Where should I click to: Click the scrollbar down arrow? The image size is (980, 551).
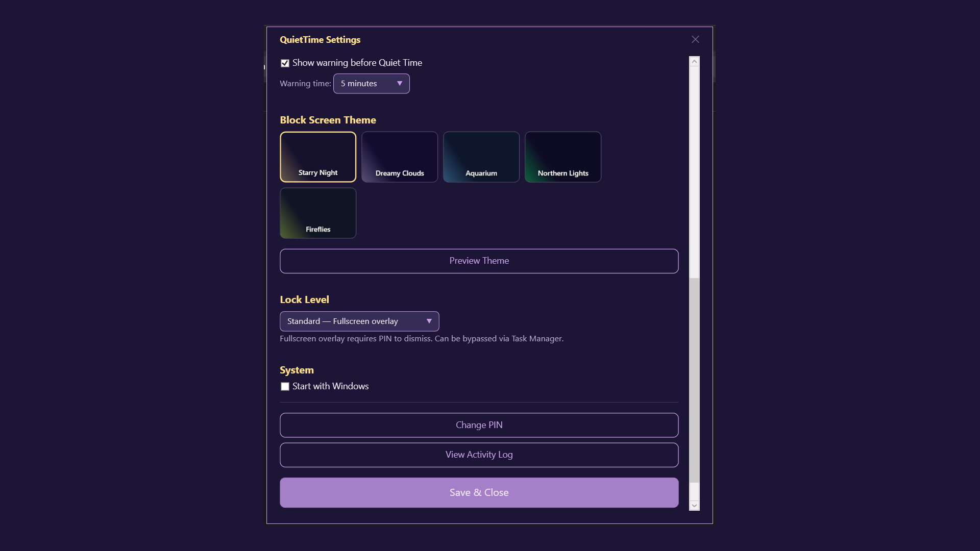pos(694,505)
